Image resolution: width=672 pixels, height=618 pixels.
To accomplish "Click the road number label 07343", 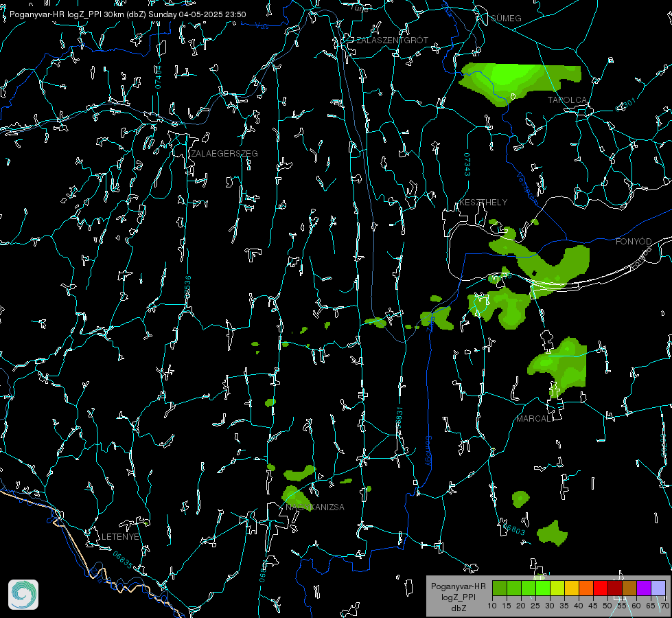I will tap(467, 165).
